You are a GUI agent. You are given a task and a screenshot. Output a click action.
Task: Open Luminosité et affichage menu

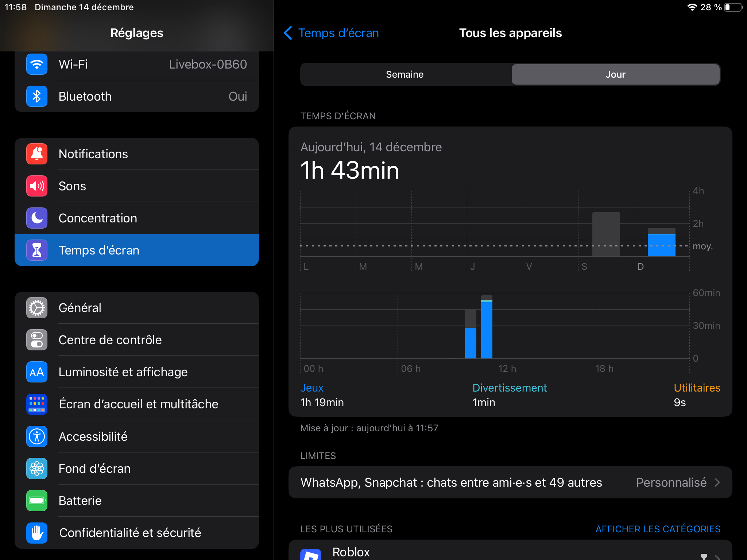pos(123,372)
